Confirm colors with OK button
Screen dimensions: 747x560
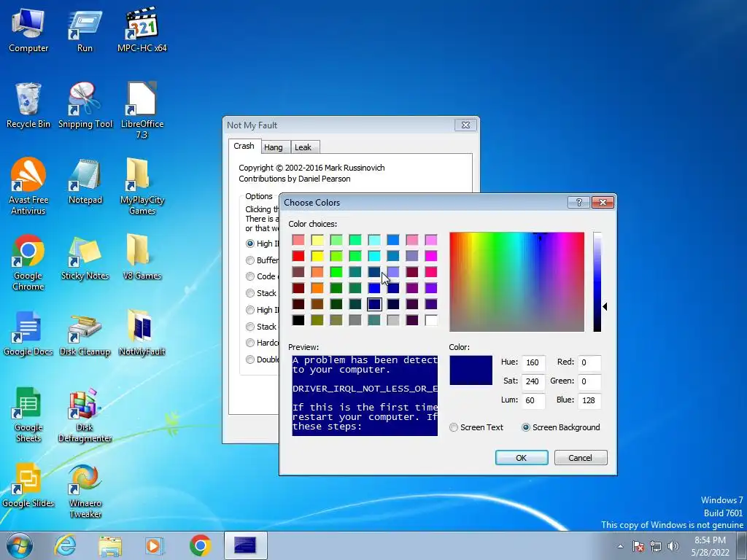(521, 458)
